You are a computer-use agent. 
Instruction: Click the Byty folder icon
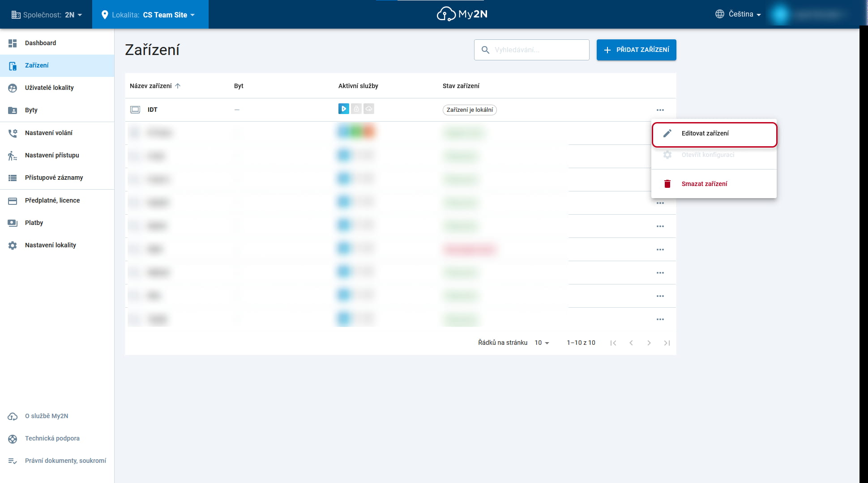click(x=13, y=110)
